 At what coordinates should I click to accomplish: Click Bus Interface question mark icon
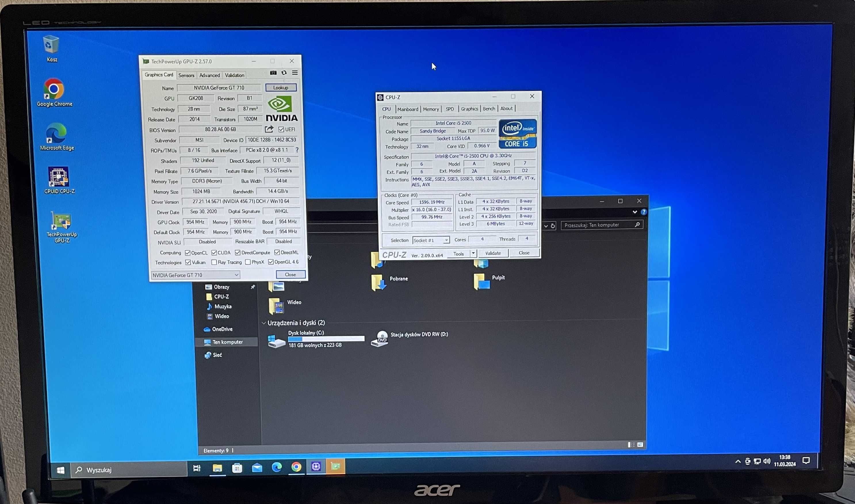click(297, 150)
